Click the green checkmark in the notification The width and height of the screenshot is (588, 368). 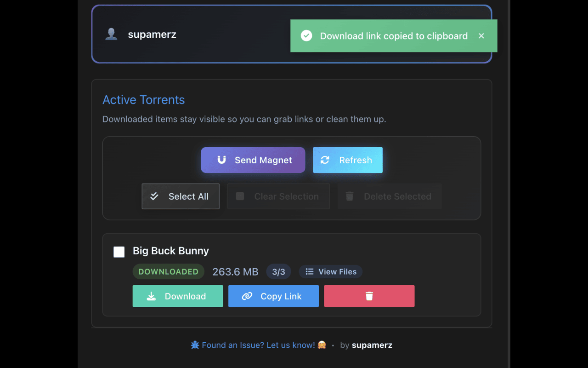click(x=306, y=36)
